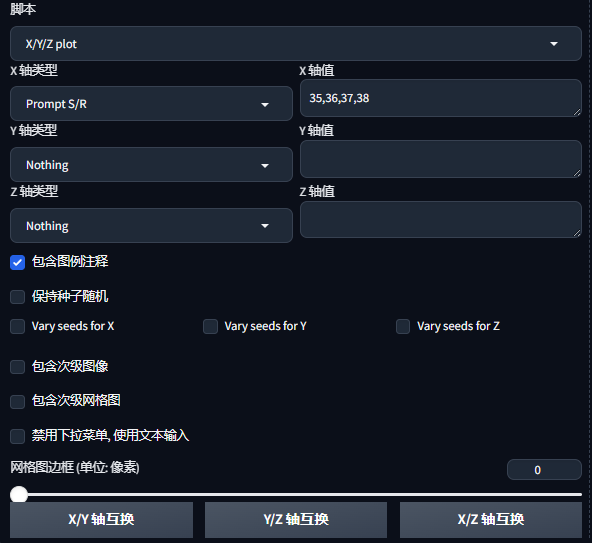Click the X/Z 轴互换 button

491,520
